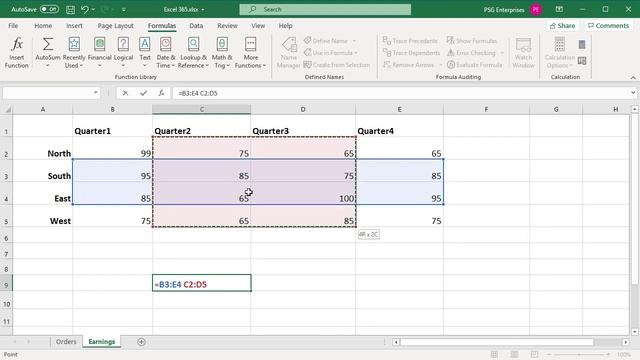640x360 pixels.
Task: Switch to Normal view in status bar
Action: click(x=494, y=354)
